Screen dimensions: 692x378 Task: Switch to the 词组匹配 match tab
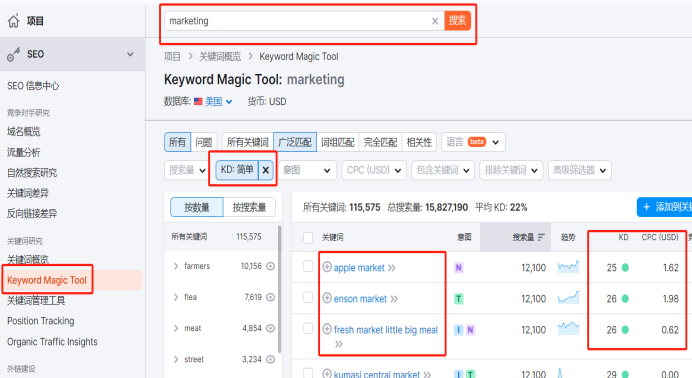pyautogui.click(x=338, y=142)
